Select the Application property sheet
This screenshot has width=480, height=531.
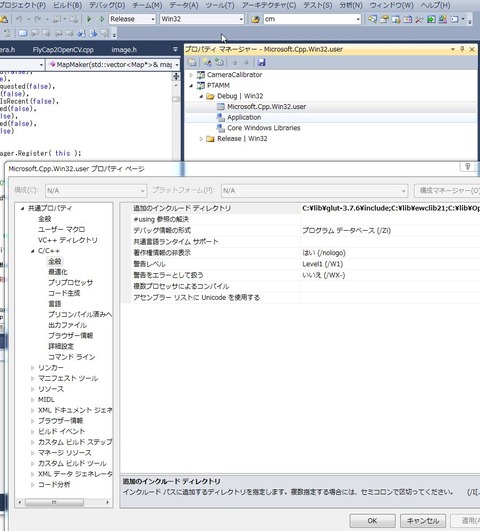[244, 118]
